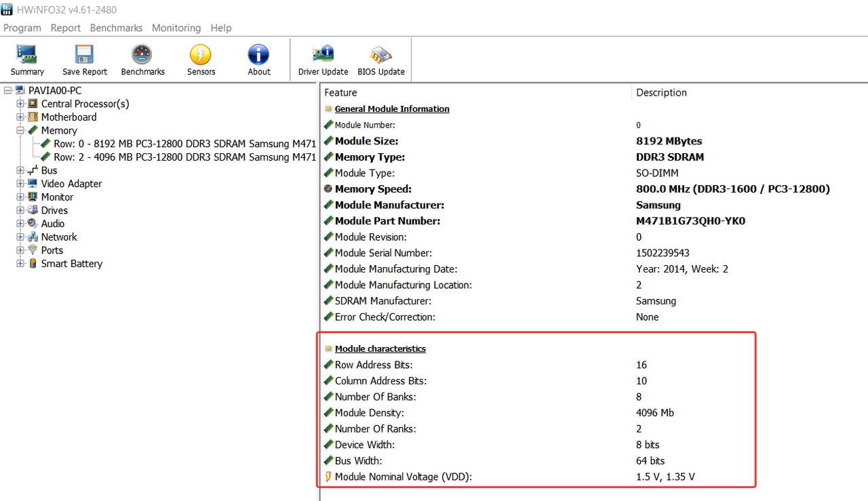The height and width of the screenshot is (501, 868).
Task: Click the value M471B1G73QH0-YK0
Action: [x=690, y=221]
